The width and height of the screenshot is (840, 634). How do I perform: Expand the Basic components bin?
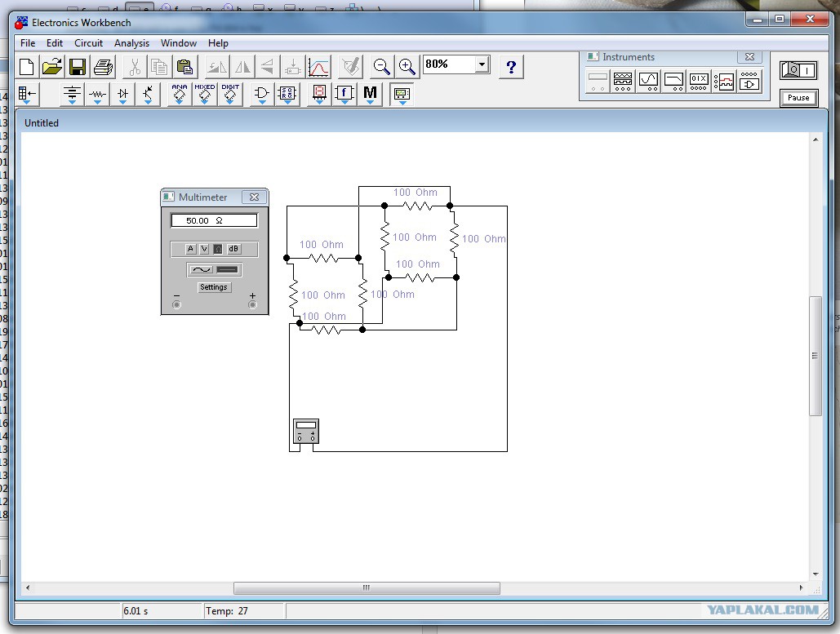(97, 95)
